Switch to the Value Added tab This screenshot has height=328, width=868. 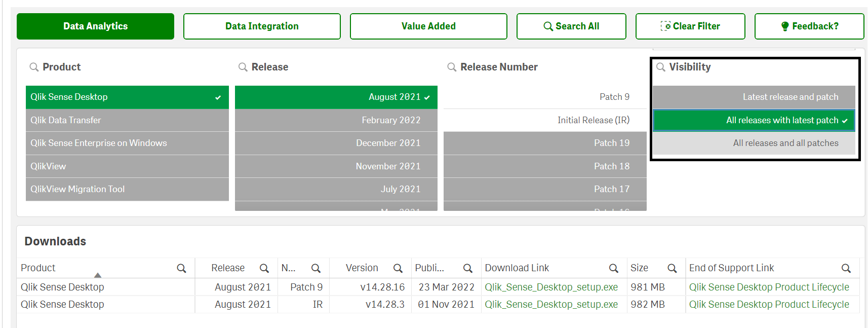[x=428, y=26]
